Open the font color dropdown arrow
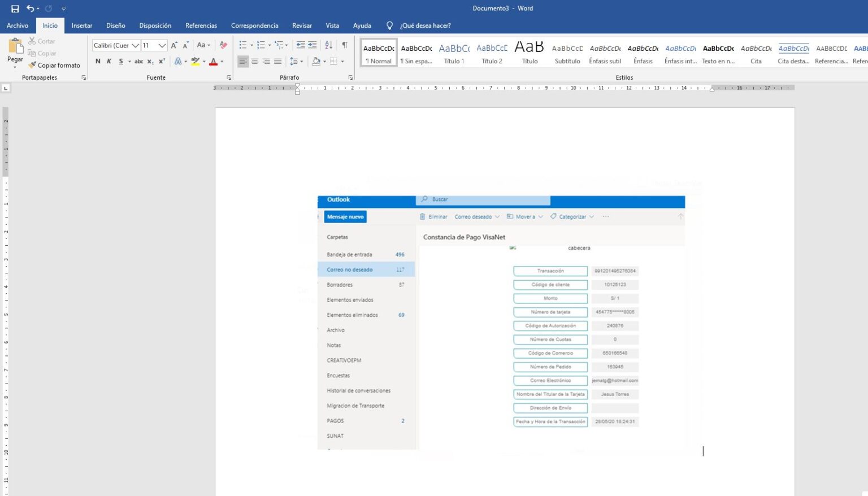Viewport: 868px width, 496px height. point(222,61)
